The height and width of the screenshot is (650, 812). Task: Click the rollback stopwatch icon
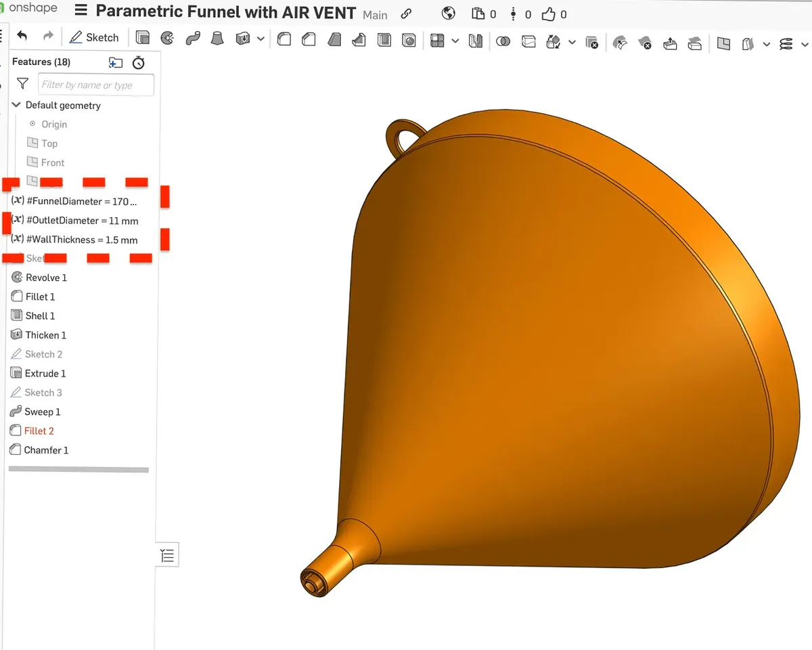[138, 62]
